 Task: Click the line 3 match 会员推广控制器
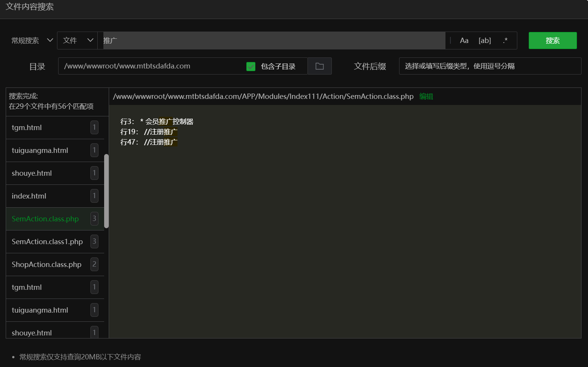[x=169, y=122]
